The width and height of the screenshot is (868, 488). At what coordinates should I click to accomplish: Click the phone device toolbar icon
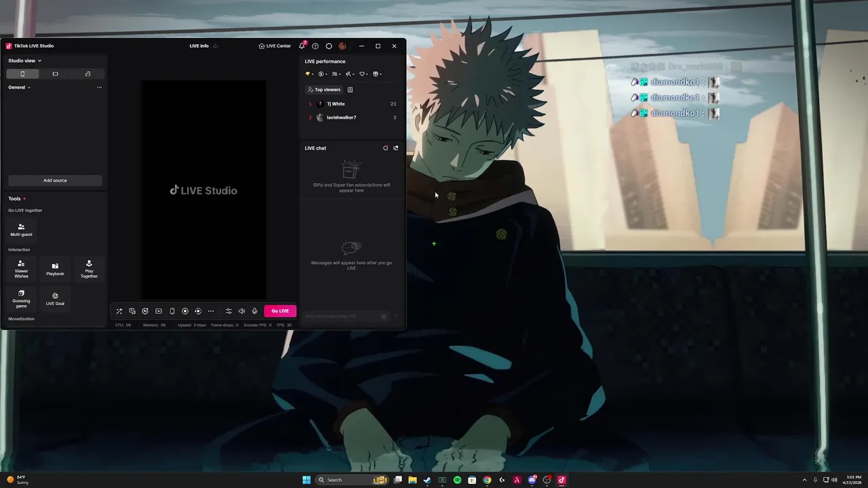click(172, 311)
